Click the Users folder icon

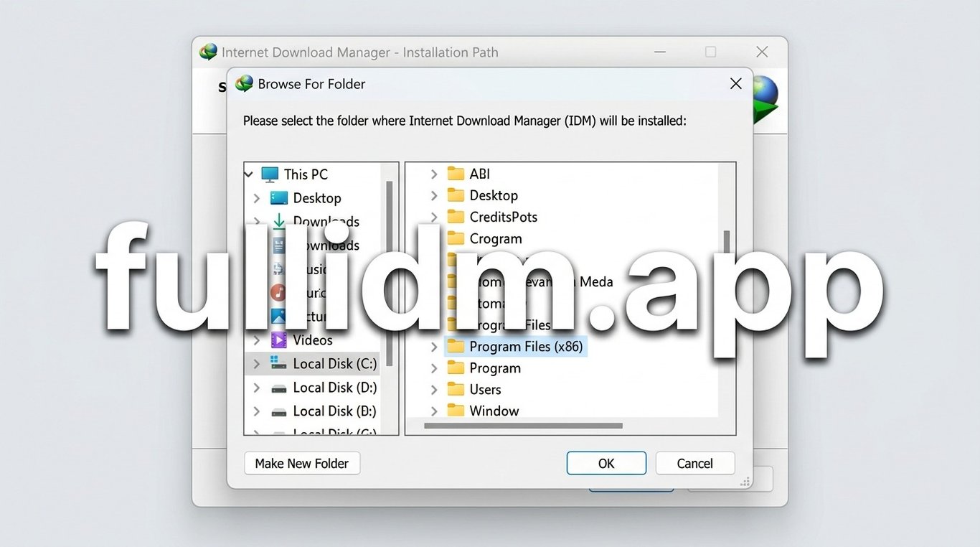(x=456, y=390)
